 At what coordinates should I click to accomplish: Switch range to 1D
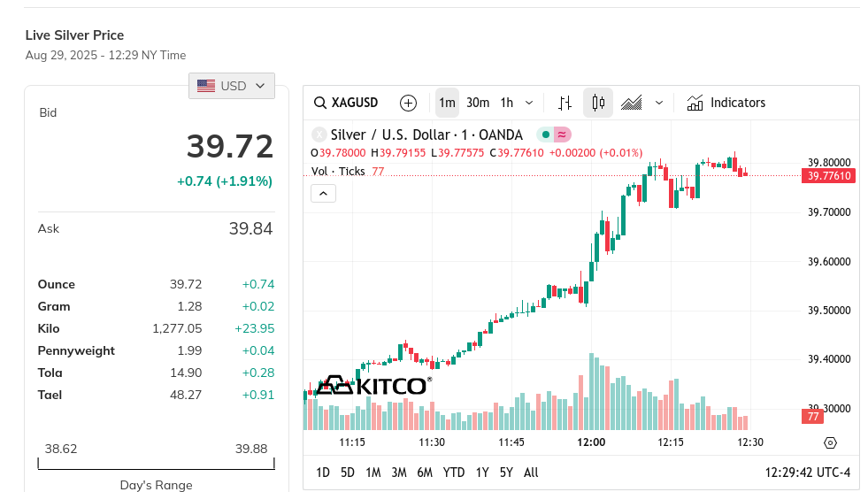pos(323,473)
